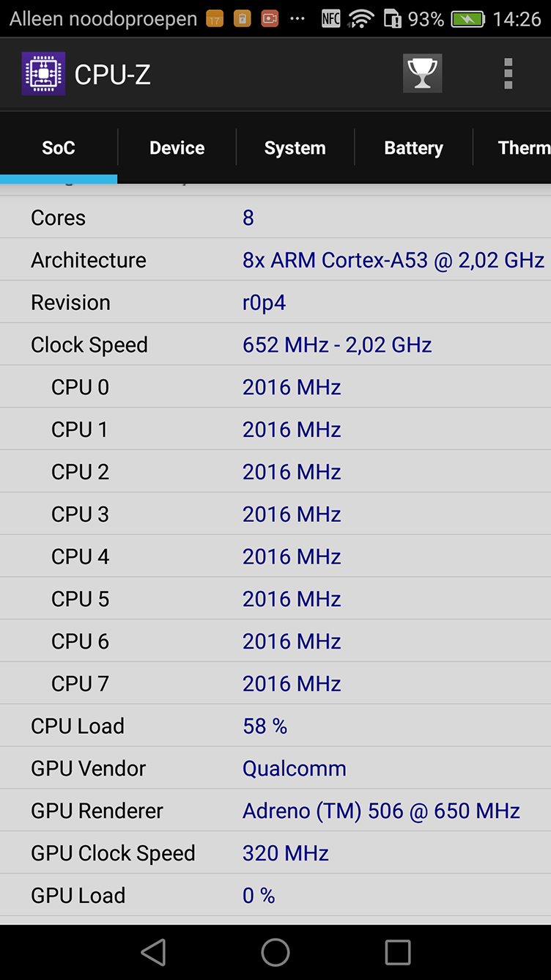The width and height of the screenshot is (551, 980).
Task: Open the three-dot overflow menu
Action: [508, 74]
